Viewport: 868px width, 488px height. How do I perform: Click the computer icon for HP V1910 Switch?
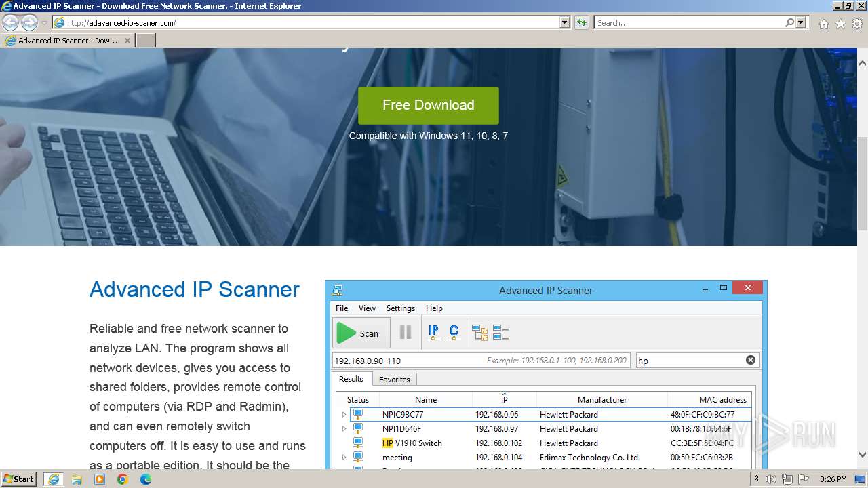[358, 443]
